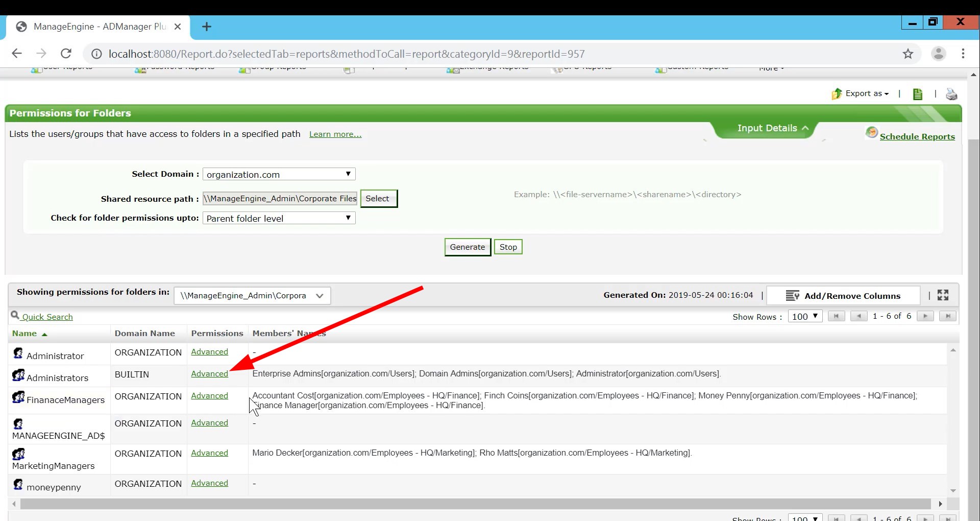The width and height of the screenshot is (980, 521).
Task: Reload the ADManager report page
Action: click(66, 54)
